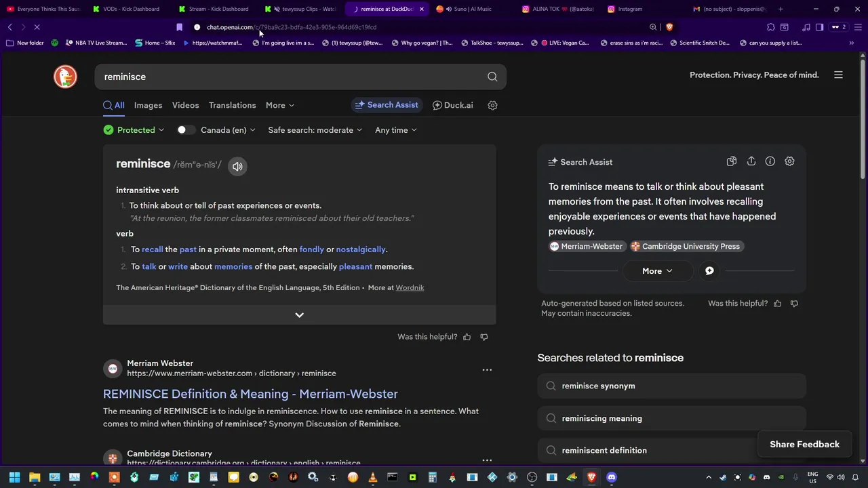
Task: Click the magnifier search icon in search box
Action: point(492,77)
